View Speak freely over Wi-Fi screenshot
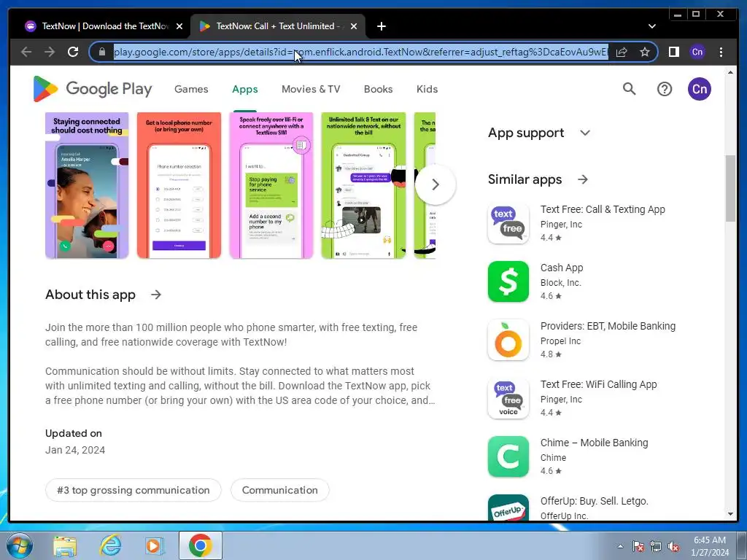This screenshot has height=560, width=747. [271, 185]
